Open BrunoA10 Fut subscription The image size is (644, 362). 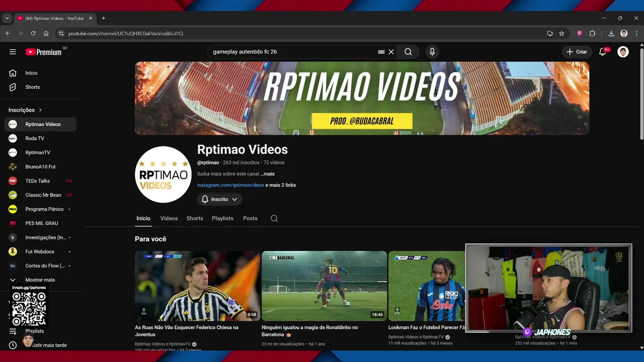40,166
